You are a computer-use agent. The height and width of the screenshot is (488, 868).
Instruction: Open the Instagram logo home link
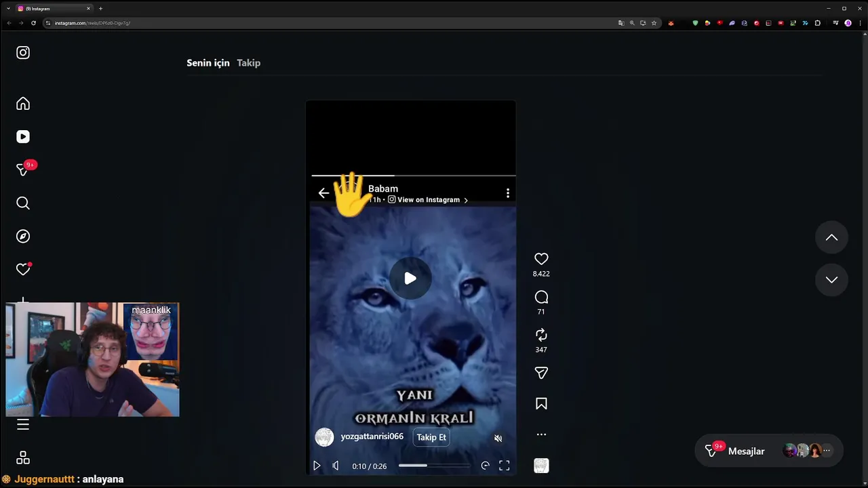coord(23,53)
